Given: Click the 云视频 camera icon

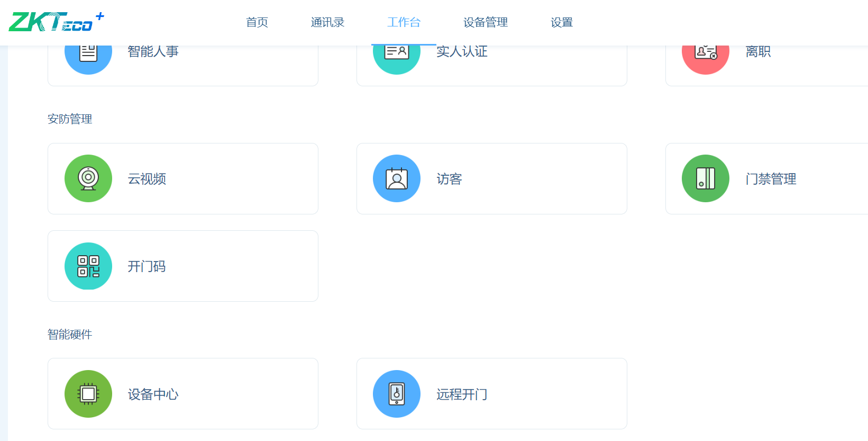Looking at the screenshot, I should tap(88, 178).
